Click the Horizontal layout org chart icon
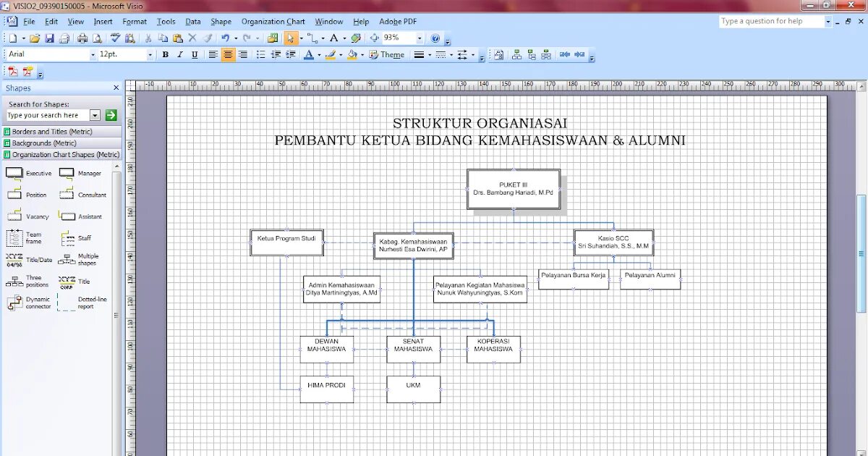The width and height of the screenshot is (868, 456). [x=516, y=54]
